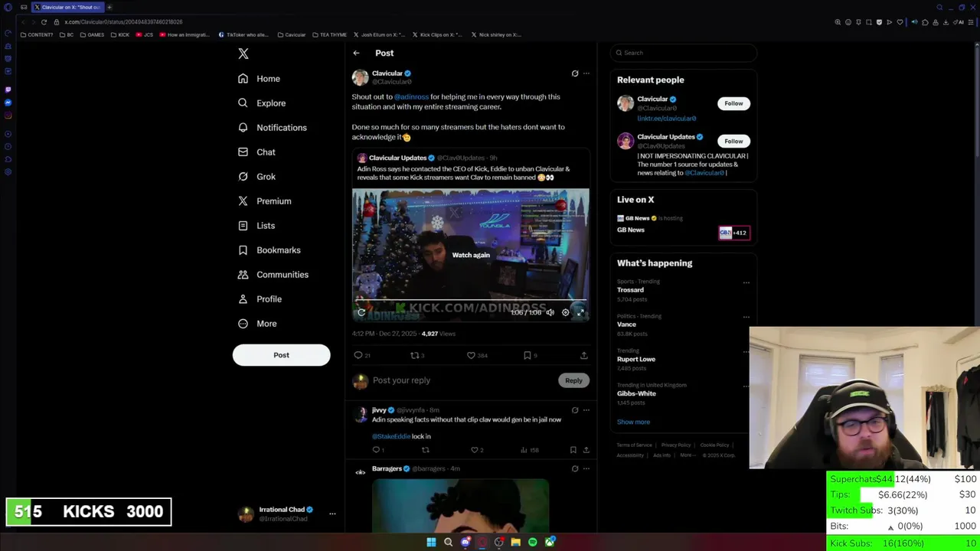Repost jivvy's reply

426,450
